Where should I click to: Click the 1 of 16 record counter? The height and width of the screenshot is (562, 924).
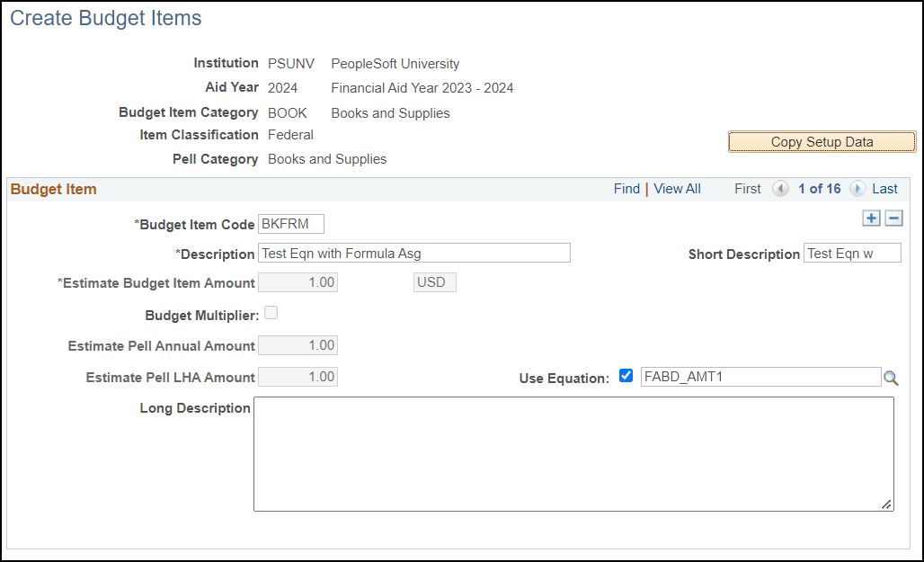(819, 189)
